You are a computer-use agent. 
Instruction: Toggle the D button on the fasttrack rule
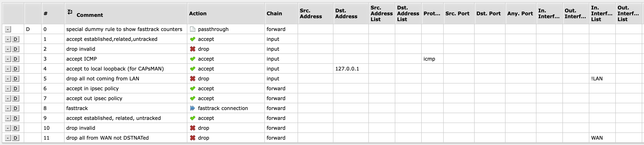pyautogui.click(x=15, y=108)
